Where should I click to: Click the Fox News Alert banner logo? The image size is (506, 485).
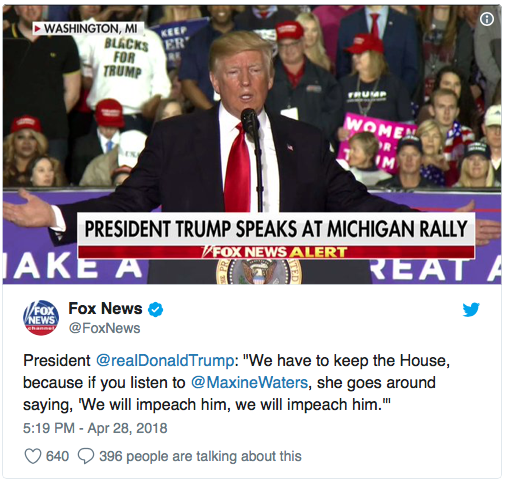275,252
